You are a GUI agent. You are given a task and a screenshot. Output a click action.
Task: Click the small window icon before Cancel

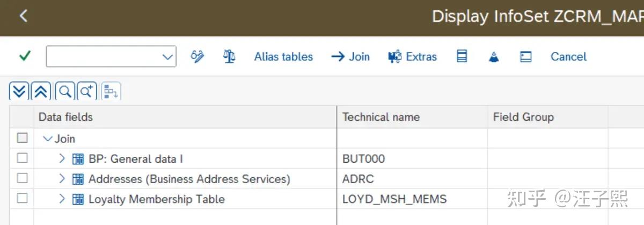[526, 57]
